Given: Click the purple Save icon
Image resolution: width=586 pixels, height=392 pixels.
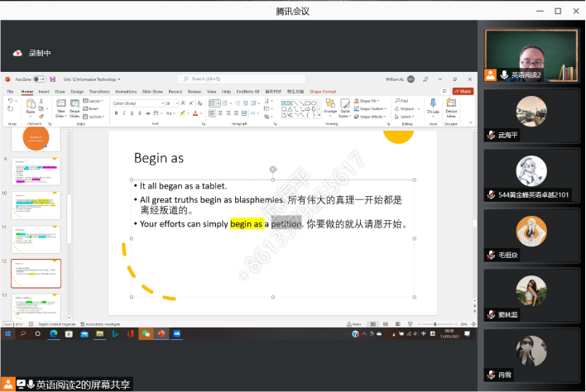Looking at the screenshot, I should point(53,79).
